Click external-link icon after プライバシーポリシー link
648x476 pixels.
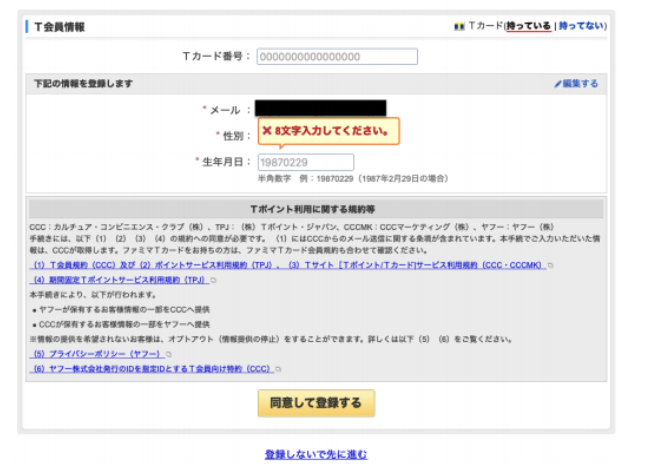pos(168,354)
